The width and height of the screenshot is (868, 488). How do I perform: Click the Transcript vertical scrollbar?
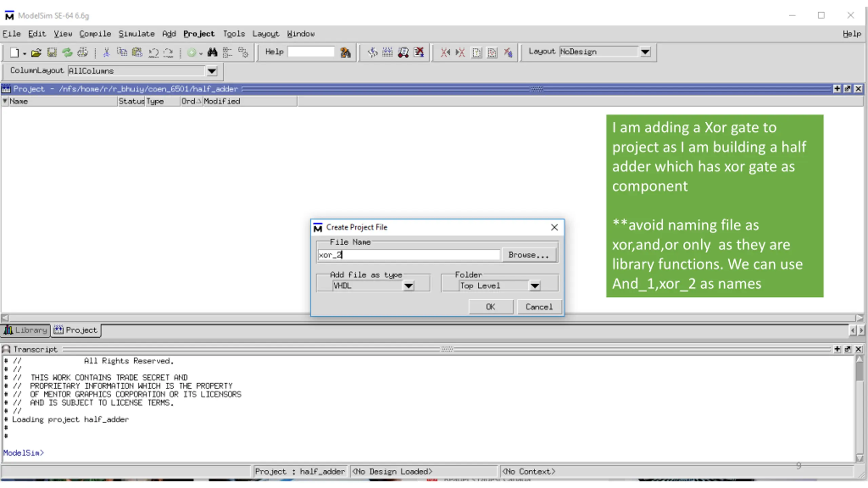pos(860,408)
